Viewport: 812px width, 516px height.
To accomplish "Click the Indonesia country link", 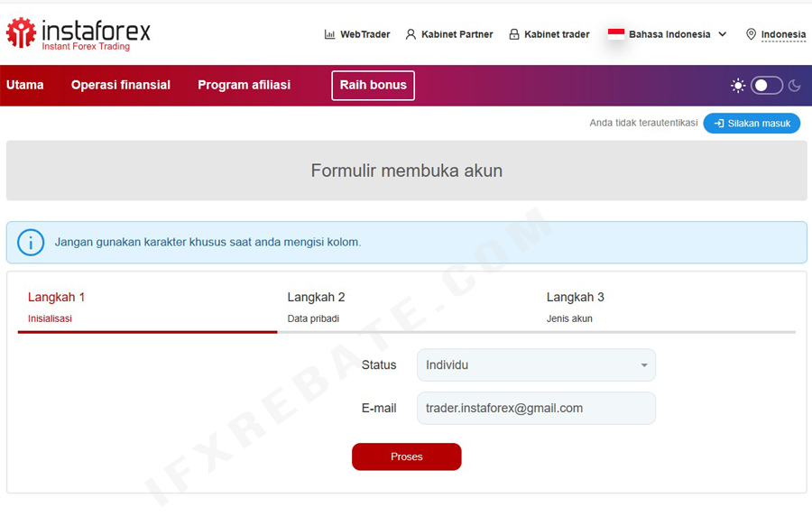I will (783, 34).
